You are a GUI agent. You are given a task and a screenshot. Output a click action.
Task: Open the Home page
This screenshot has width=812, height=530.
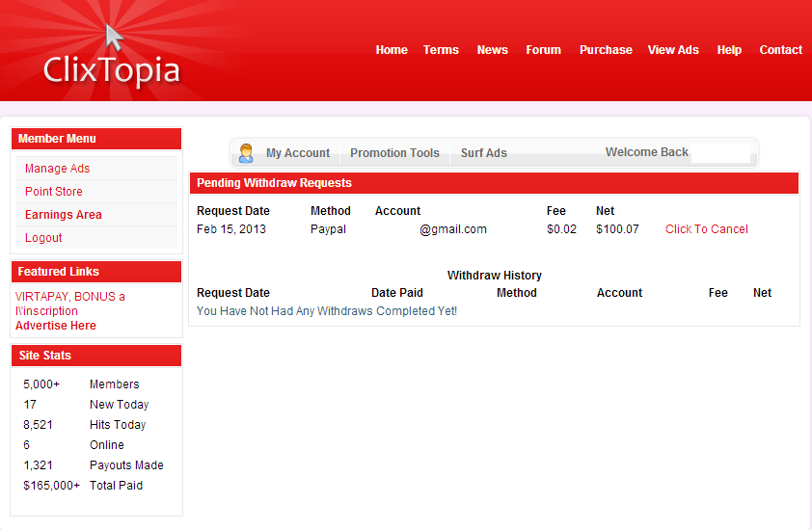(x=392, y=50)
